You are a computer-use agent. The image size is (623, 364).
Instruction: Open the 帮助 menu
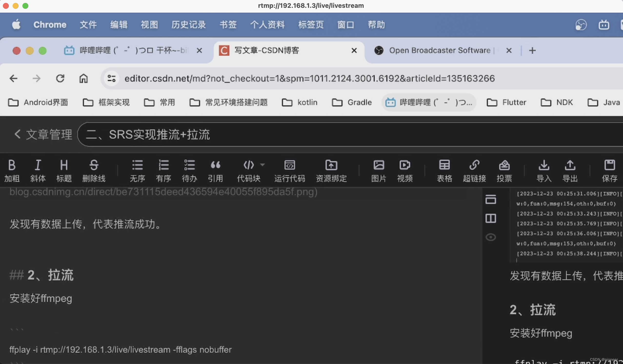pos(376,25)
